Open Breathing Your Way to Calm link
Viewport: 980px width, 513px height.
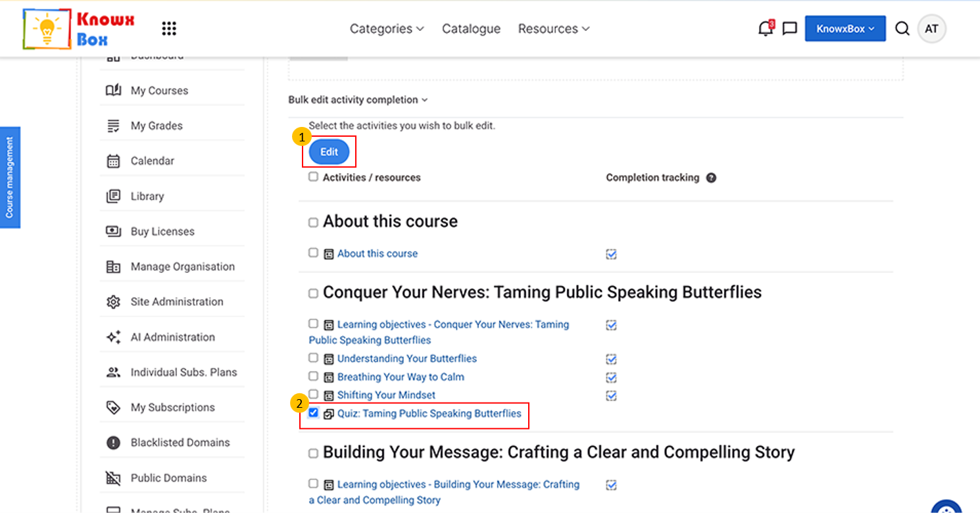click(x=401, y=377)
